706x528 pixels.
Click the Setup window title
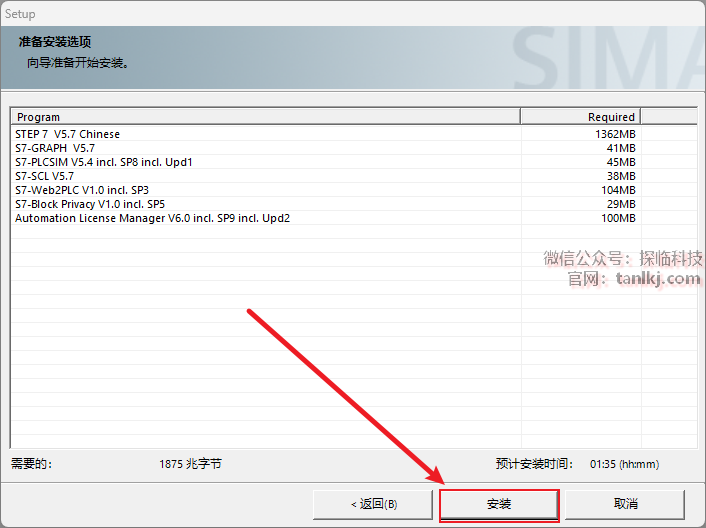(x=20, y=14)
